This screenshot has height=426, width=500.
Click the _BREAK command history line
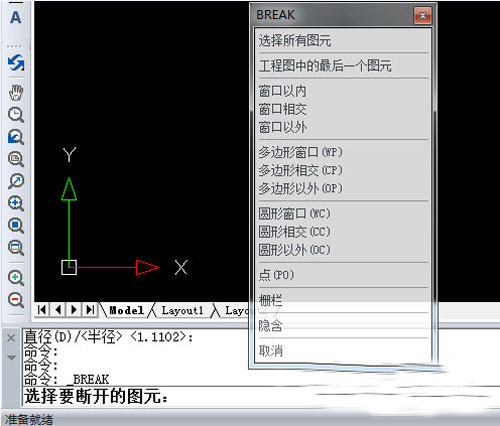[x=66, y=379]
